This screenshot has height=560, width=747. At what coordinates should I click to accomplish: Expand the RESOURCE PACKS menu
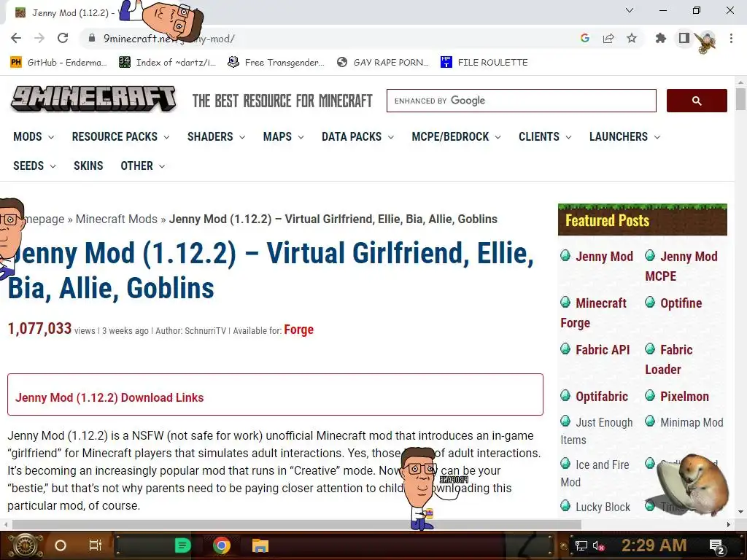pyautogui.click(x=120, y=136)
